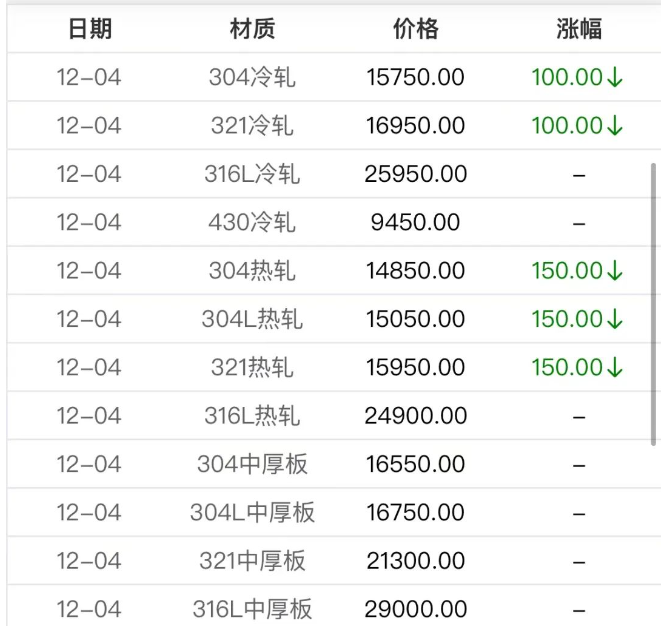Click the green down arrow for 304冷轧
The width and height of the screenshot is (670, 626).
pyautogui.click(x=615, y=78)
